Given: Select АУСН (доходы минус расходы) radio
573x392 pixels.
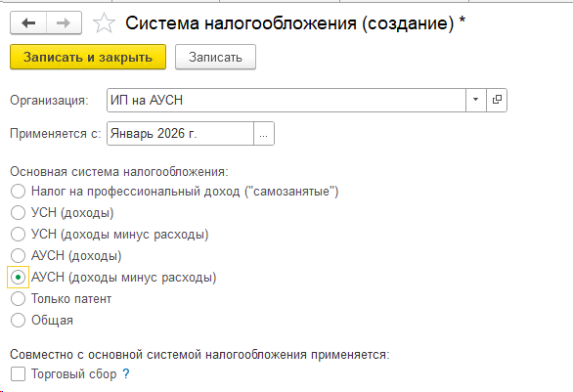Looking at the screenshot, I should (x=18, y=278).
